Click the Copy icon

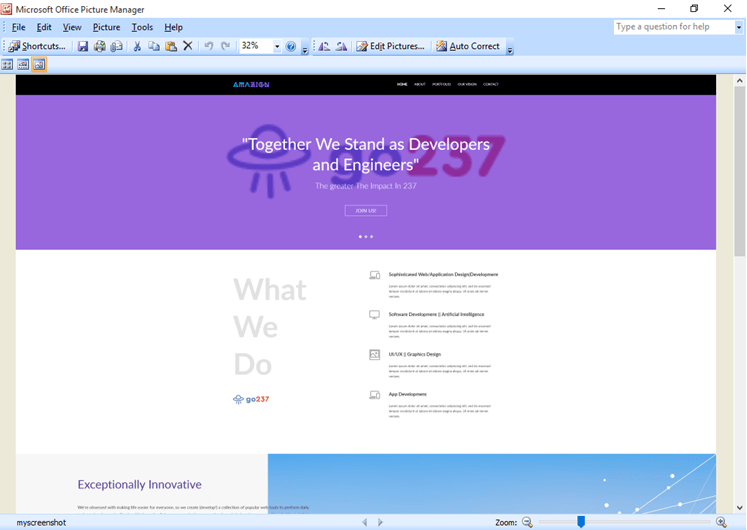coord(154,46)
